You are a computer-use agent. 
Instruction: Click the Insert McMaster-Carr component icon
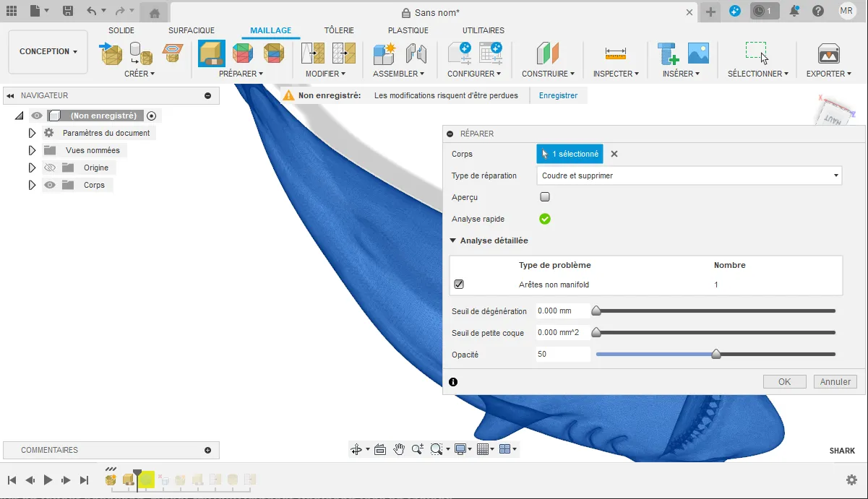[669, 53]
